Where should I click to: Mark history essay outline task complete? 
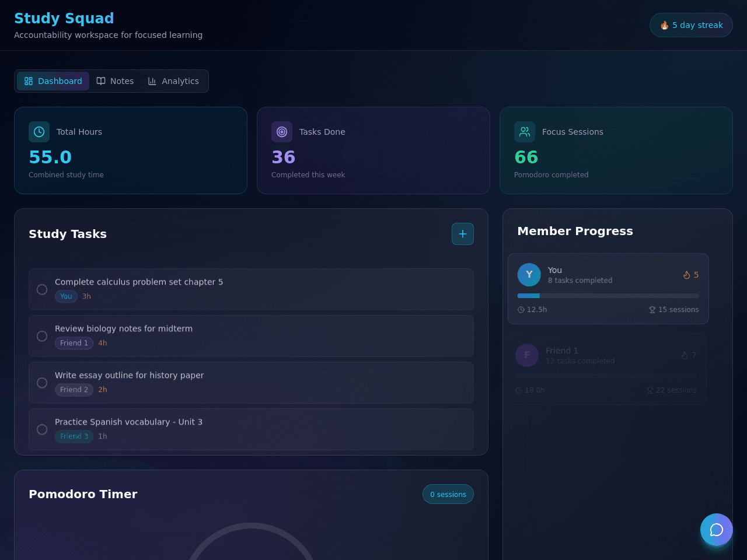click(x=42, y=383)
